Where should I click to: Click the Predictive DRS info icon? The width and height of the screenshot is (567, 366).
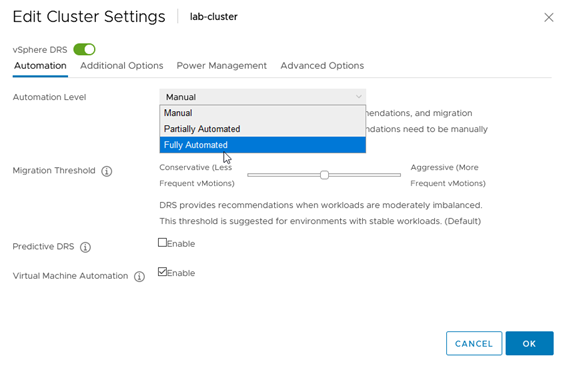[x=85, y=247]
